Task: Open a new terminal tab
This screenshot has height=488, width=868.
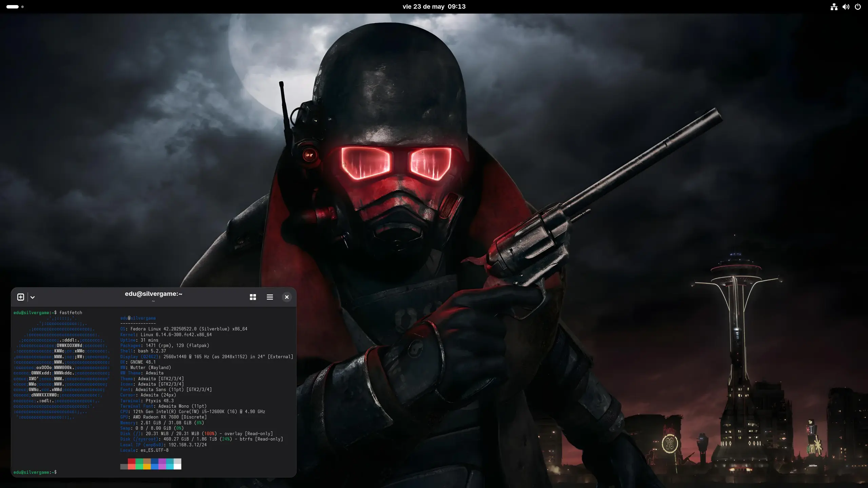Action: pos(21,297)
